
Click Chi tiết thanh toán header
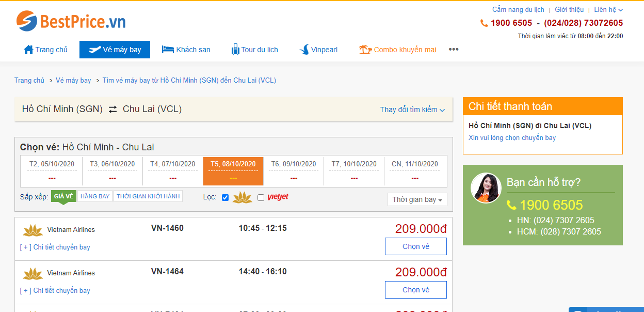click(x=543, y=106)
